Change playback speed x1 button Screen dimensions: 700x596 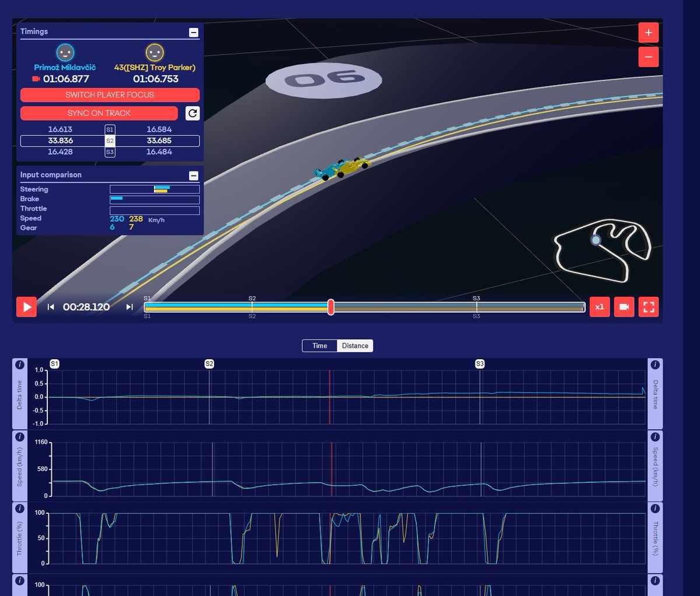600,307
